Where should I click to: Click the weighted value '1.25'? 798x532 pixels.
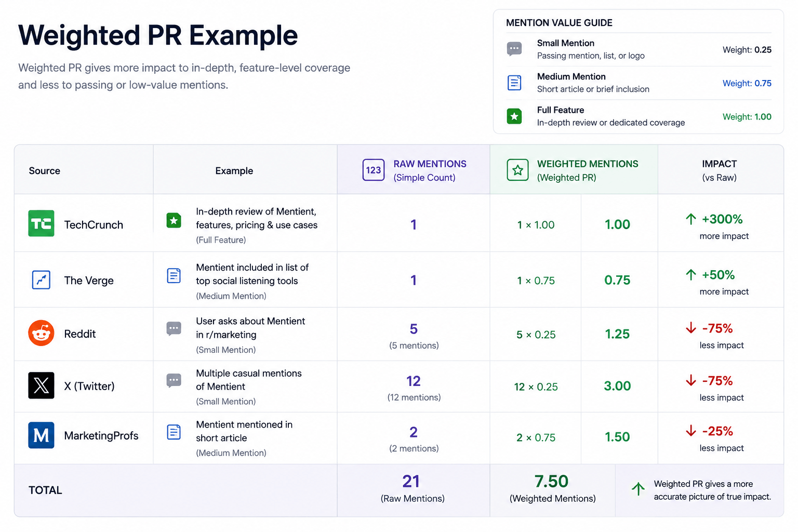tap(617, 334)
